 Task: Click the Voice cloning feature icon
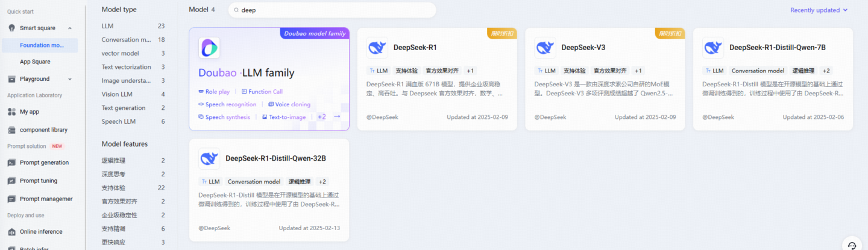tap(271, 104)
